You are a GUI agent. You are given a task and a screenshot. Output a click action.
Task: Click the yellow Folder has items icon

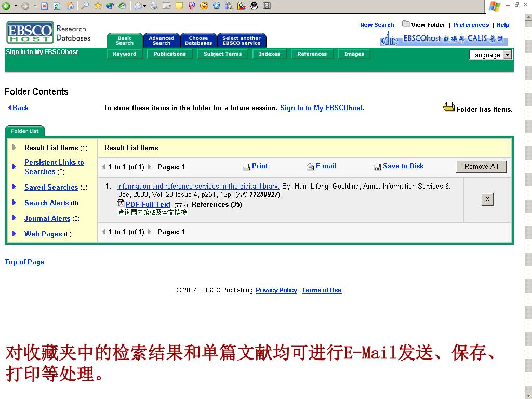click(449, 107)
